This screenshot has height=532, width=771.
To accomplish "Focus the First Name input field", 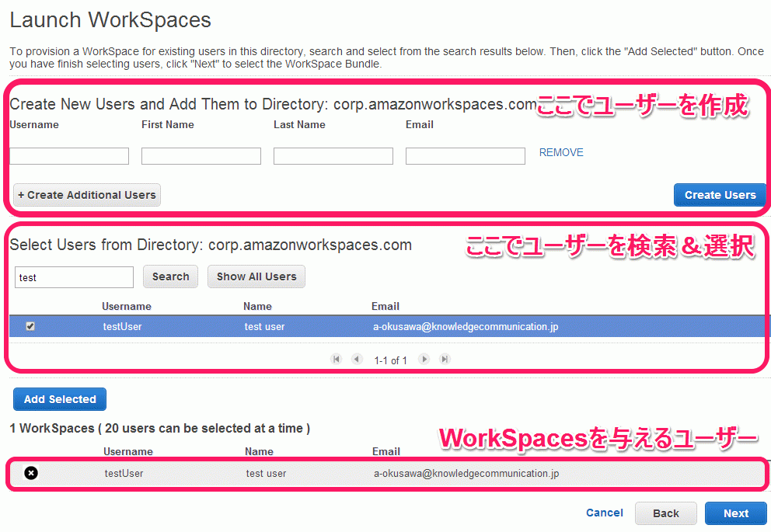I will coord(201,156).
